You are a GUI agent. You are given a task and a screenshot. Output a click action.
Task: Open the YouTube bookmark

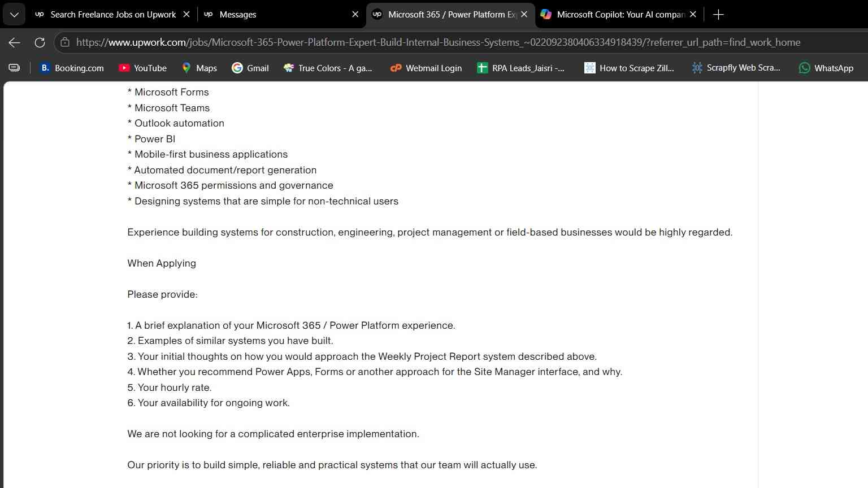tap(142, 68)
